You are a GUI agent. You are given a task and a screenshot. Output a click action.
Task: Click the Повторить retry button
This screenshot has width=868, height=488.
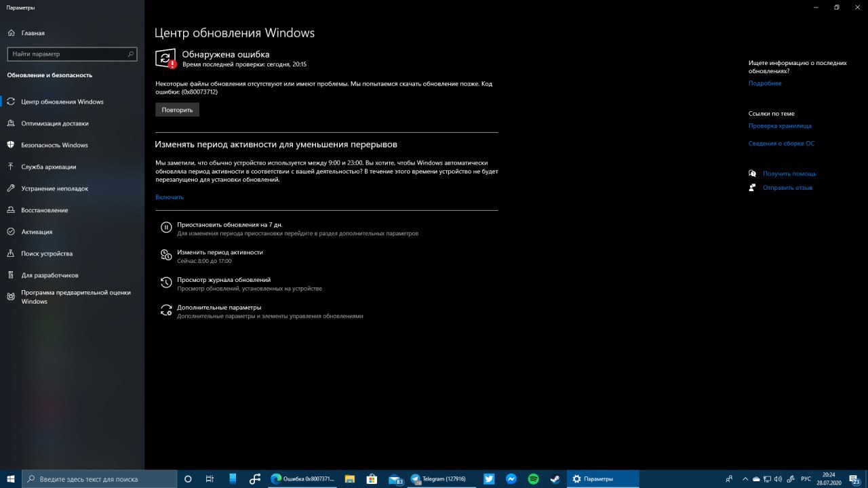pyautogui.click(x=177, y=110)
